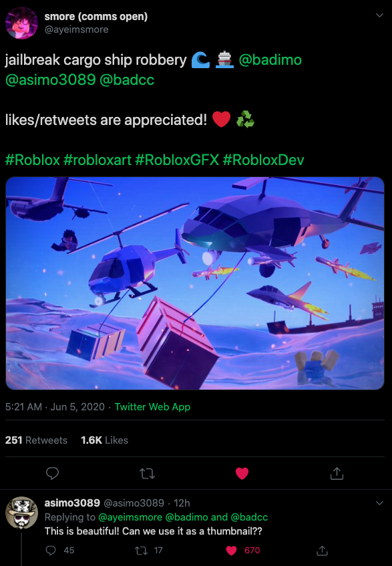View the 251 Retweets list
Viewport: 392px width, 566px height.
tap(36, 440)
